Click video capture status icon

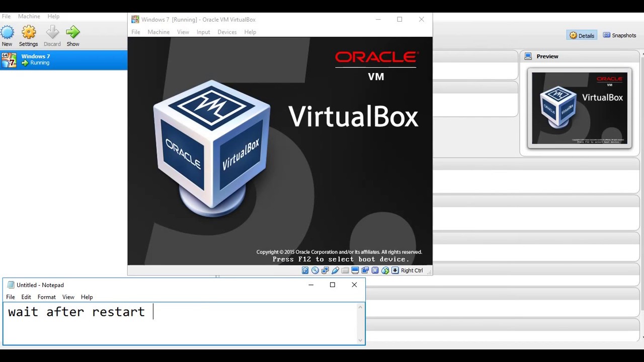[x=365, y=270]
